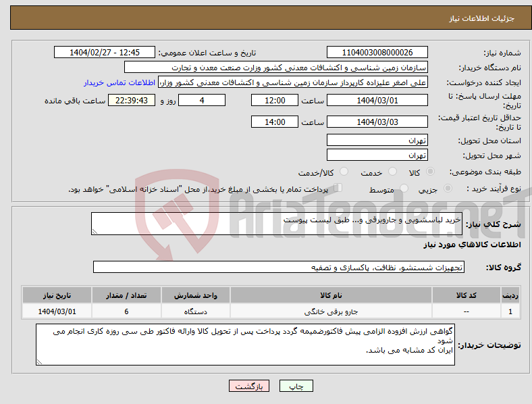Click the جزئیات اطلاعات نیاز page header

481,18
